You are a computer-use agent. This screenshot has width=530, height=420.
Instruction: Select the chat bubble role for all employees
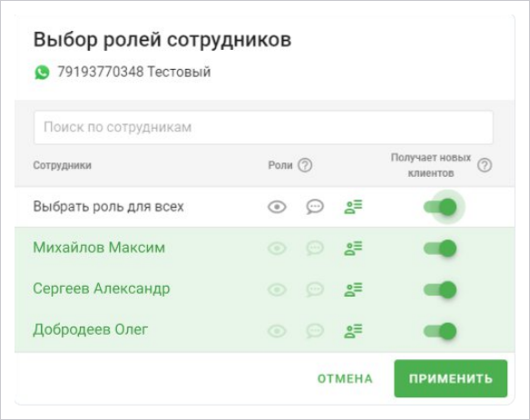315,207
